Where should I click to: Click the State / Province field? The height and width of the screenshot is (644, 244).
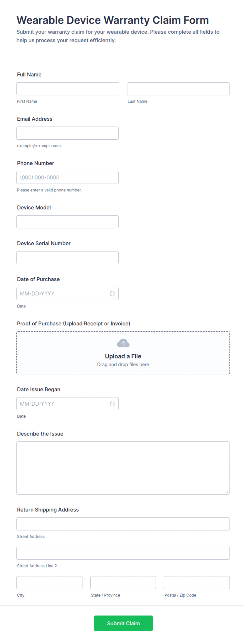[x=123, y=582]
